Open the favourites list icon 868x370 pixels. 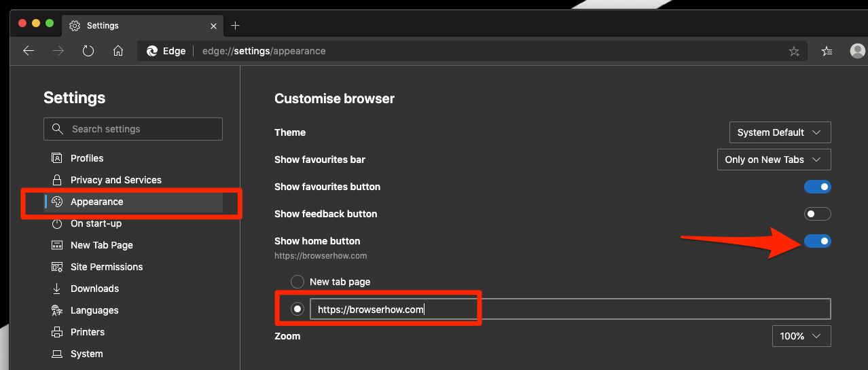[827, 51]
